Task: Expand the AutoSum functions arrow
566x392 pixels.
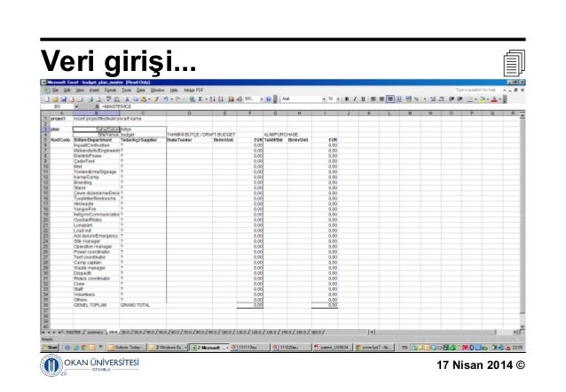Action: 206,99
